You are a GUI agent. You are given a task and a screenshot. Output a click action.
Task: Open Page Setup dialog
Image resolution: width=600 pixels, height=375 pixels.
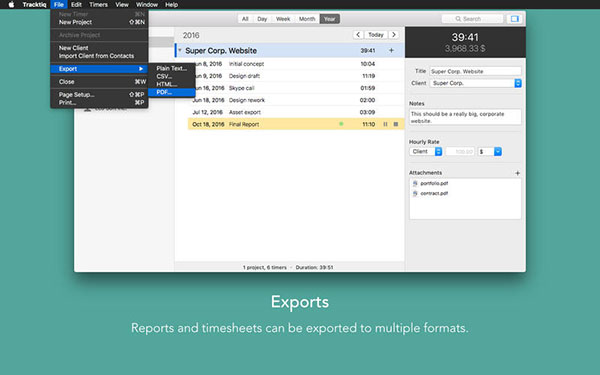[99, 95]
